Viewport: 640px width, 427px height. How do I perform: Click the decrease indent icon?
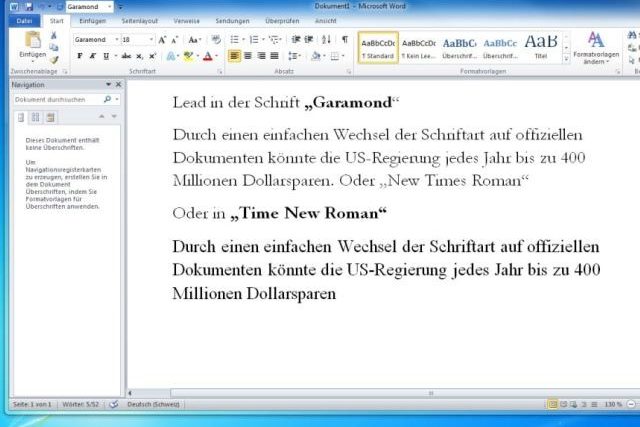pyautogui.click(x=296, y=39)
